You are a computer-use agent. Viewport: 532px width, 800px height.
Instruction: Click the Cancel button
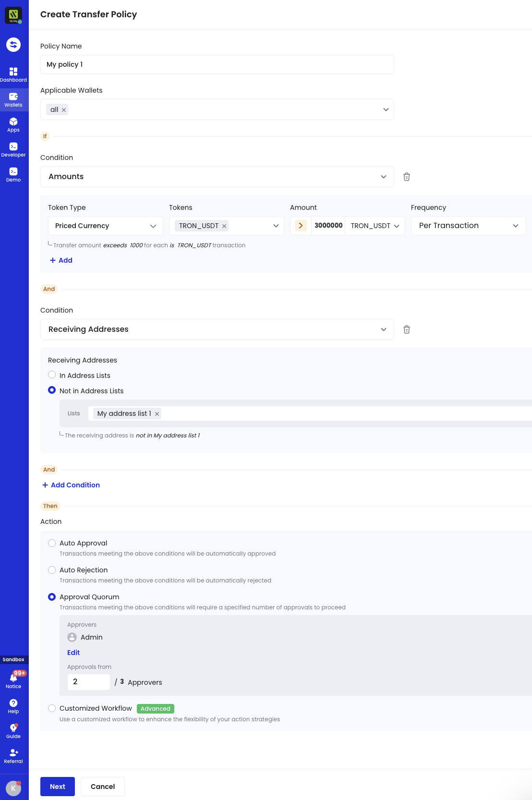pyautogui.click(x=103, y=787)
